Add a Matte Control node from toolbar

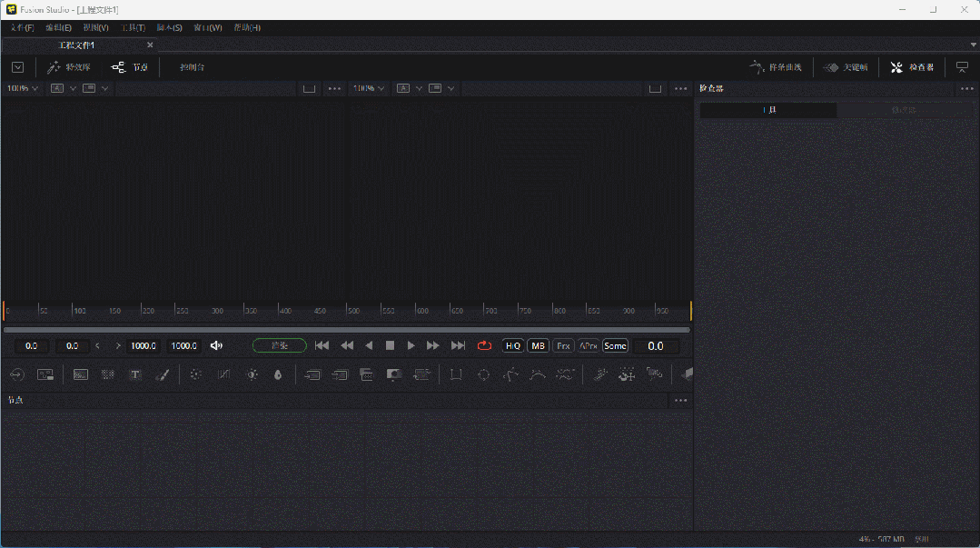click(366, 374)
